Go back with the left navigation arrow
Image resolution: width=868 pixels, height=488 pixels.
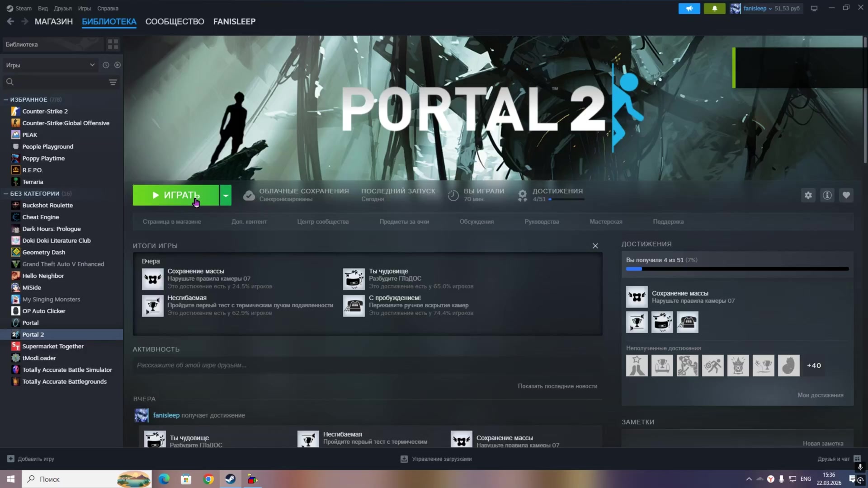point(10,21)
